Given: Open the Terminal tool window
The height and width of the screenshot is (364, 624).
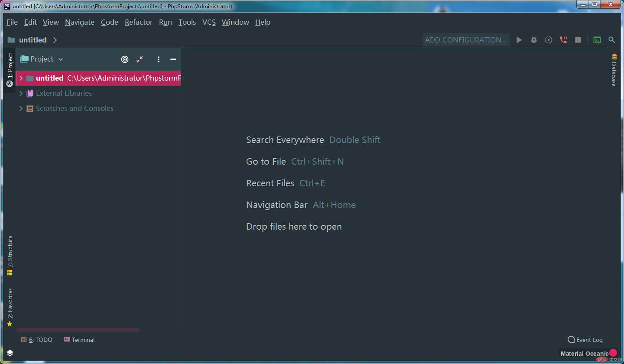Looking at the screenshot, I should tap(79, 340).
